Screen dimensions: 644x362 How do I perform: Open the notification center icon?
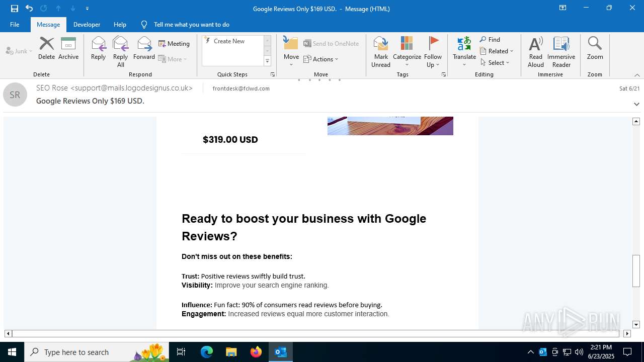tap(627, 352)
